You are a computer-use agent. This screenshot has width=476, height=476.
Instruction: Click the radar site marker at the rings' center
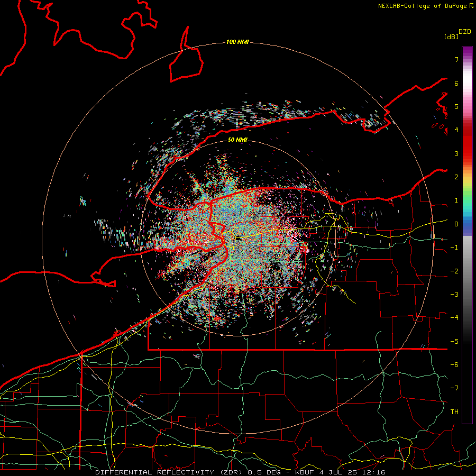[x=238, y=238]
